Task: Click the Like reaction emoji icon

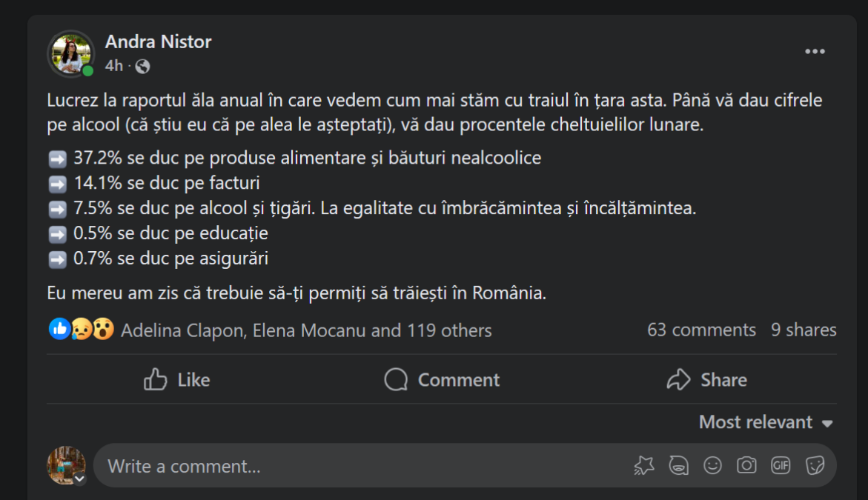Action: click(x=59, y=329)
